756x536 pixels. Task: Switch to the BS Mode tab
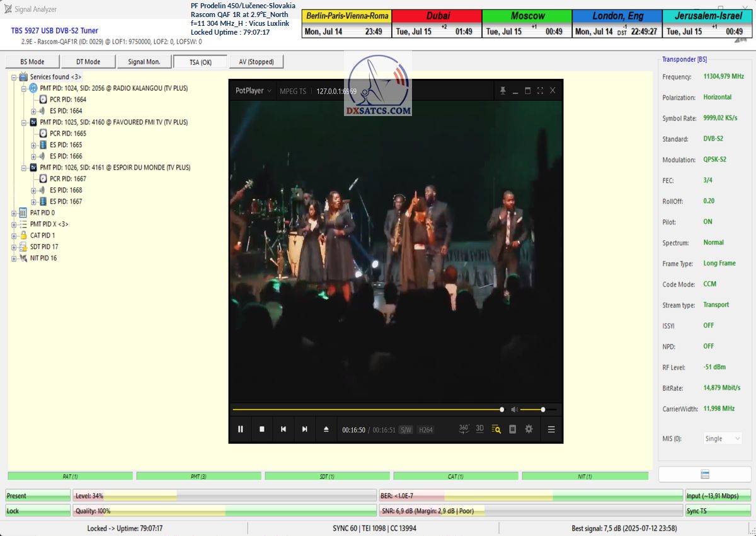[x=32, y=62]
